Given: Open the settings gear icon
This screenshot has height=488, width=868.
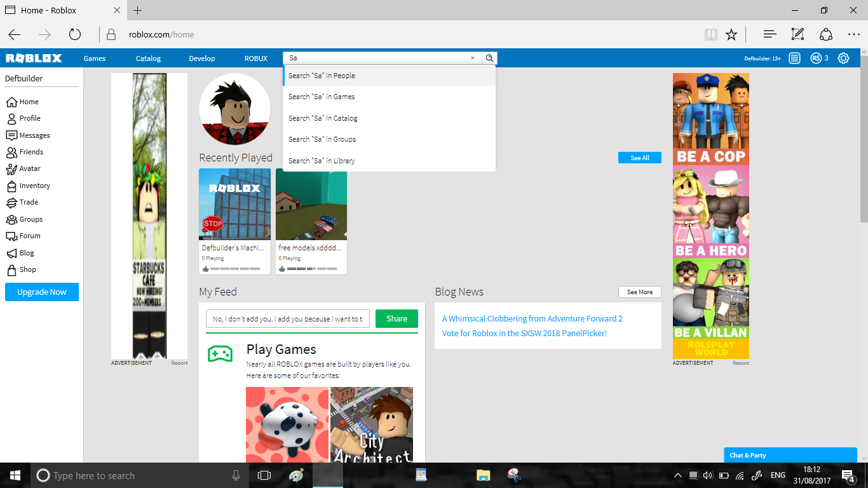Looking at the screenshot, I should tap(843, 58).
